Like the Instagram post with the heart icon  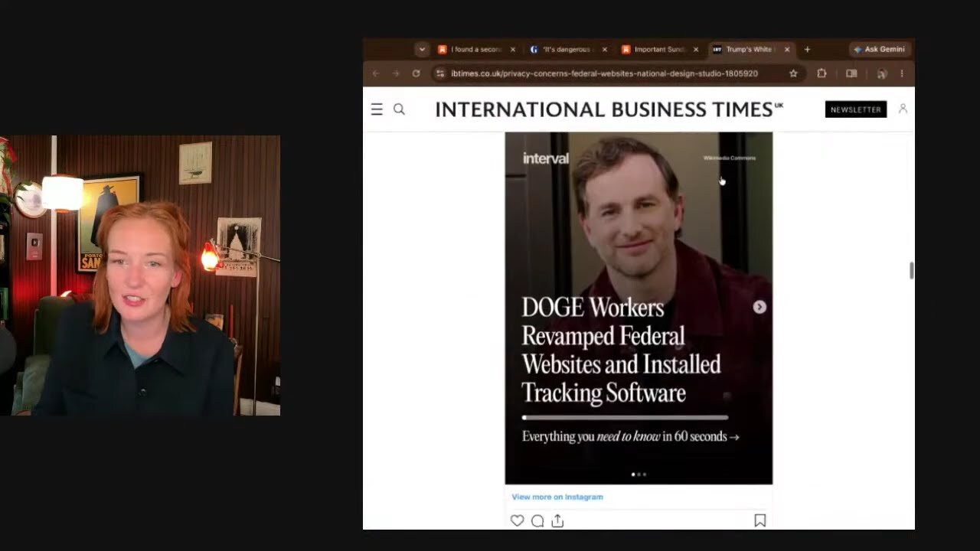click(518, 520)
